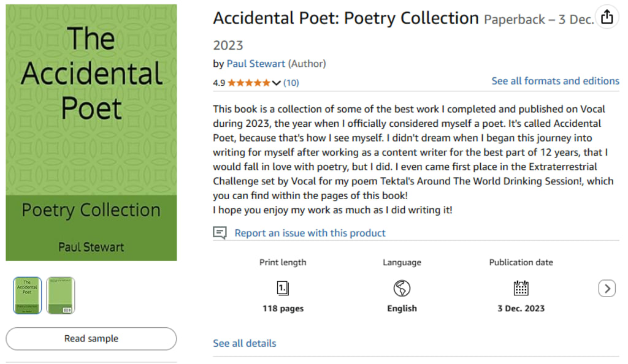Image resolution: width=628 pixels, height=364 pixels.
Task: Click the report issue speech bubble icon
Action: (x=220, y=233)
